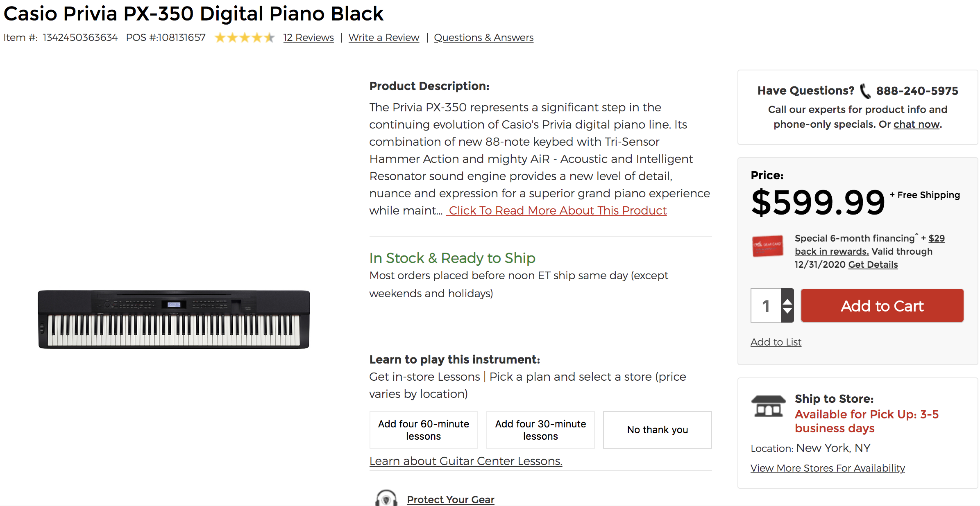Screen dimensions: 980x506
Task: Choose the No thank you lessons option
Action: pos(657,430)
